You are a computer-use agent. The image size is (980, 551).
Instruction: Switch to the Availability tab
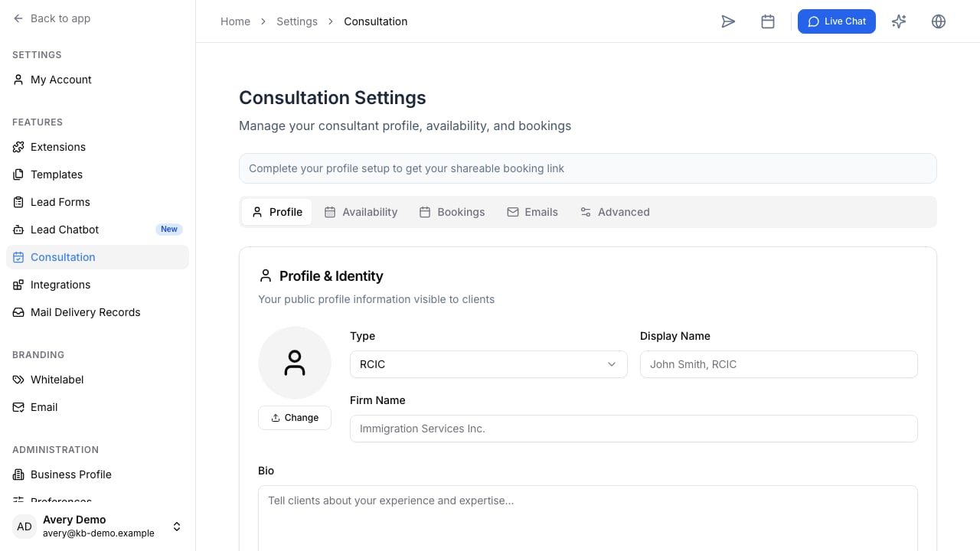coord(361,212)
